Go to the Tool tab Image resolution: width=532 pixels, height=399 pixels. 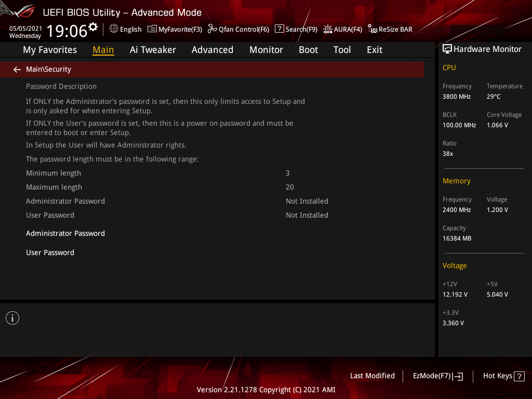(342, 50)
